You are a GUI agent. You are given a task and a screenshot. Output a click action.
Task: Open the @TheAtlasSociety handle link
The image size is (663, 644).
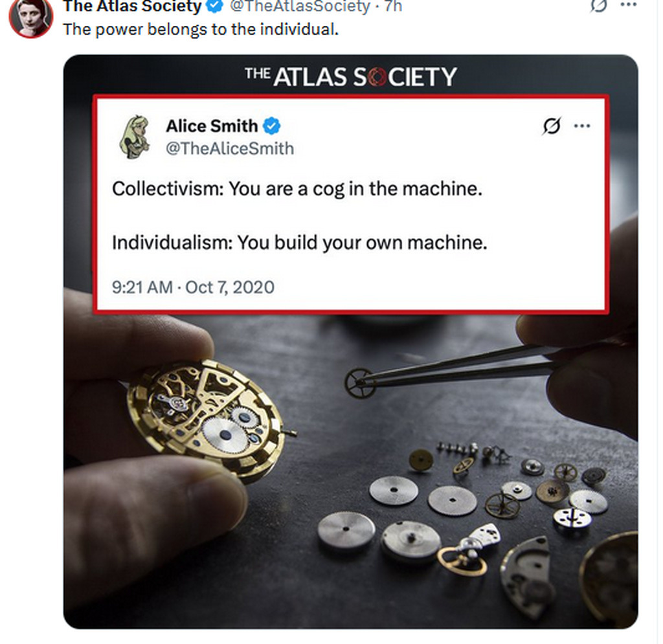click(x=299, y=6)
